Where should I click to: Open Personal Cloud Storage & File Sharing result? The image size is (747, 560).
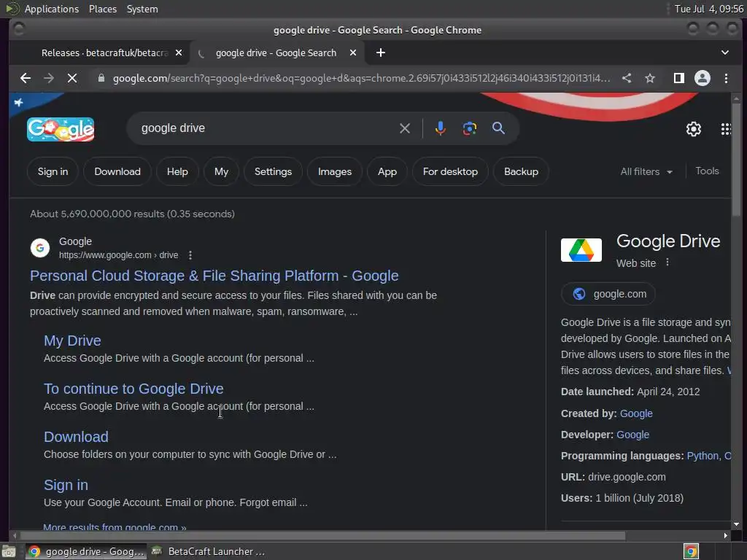[x=214, y=276]
